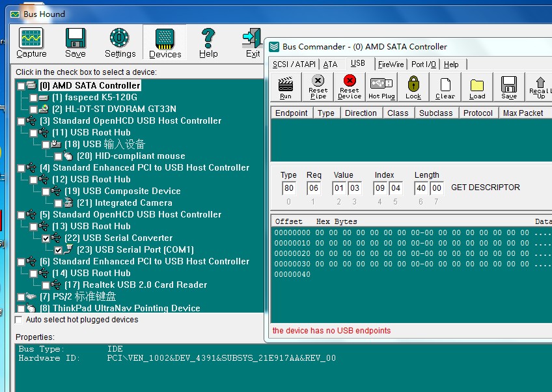The width and height of the screenshot is (552, 392).
Task: Select the Realtek USB 2.0 Card Reader entry
Action: tap(135, 285)
